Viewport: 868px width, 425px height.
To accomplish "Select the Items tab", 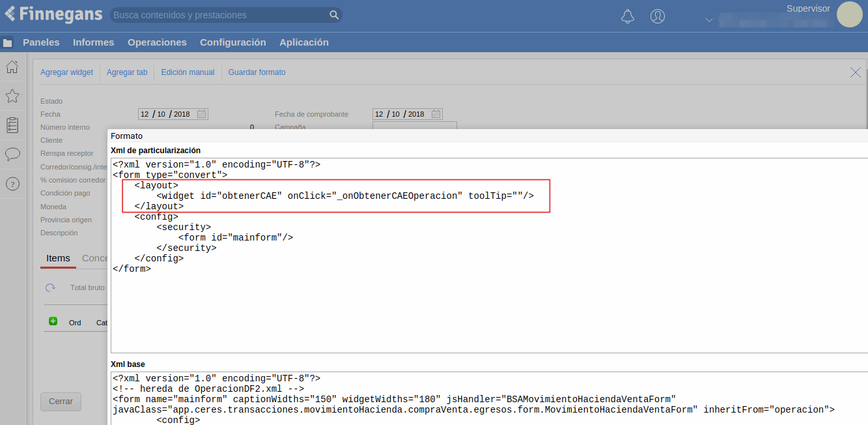I will coord(58,258).
